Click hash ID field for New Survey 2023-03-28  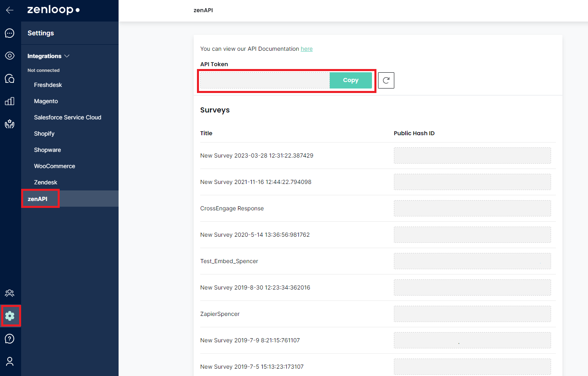(472, 156)
